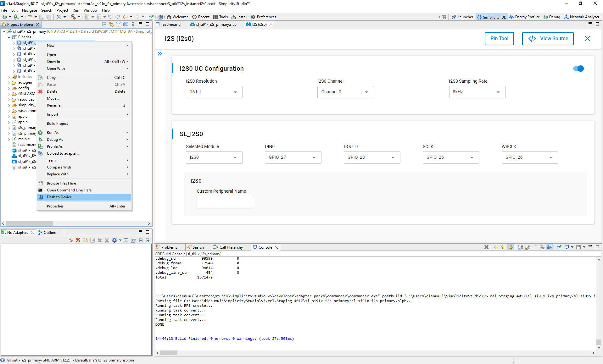Open the Energy Profiler perspective
The height and width of the screenshot is (364, 603).
(x=524, y=17)
